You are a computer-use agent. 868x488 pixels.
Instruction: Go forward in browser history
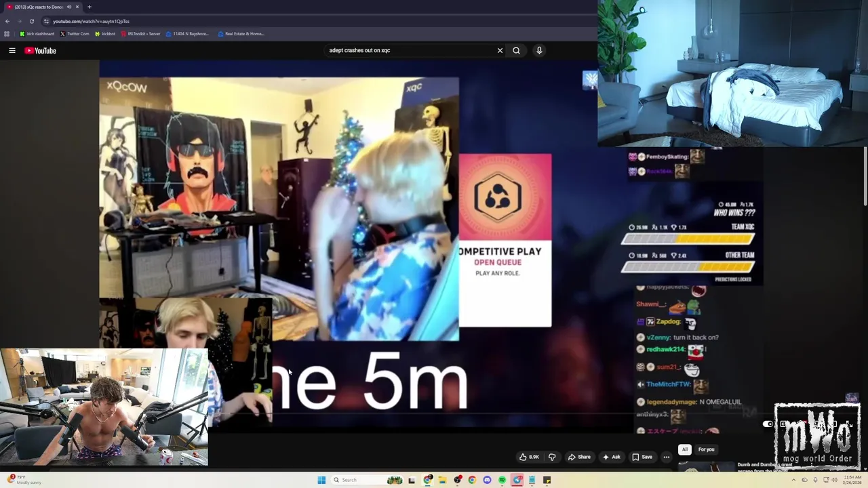pyautogui.click(x=19, y=21)
